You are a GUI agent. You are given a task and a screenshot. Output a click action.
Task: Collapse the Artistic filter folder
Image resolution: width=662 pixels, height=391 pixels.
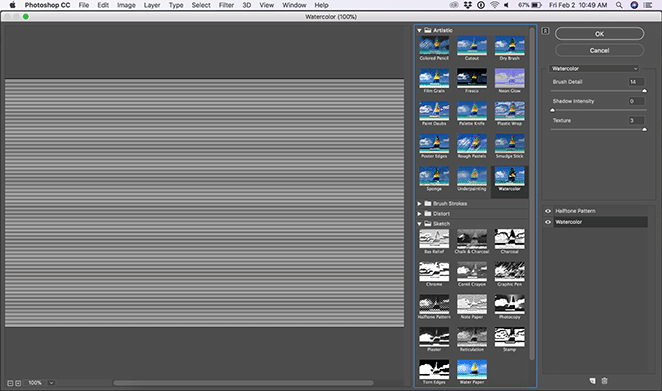pyautogui.click(x=419, y=30)
